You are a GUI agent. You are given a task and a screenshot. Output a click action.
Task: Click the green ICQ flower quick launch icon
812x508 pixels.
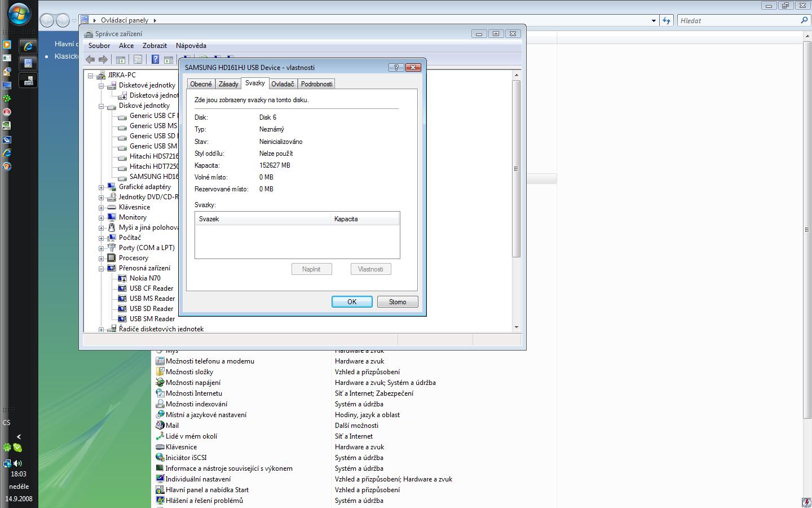[7, 99]
